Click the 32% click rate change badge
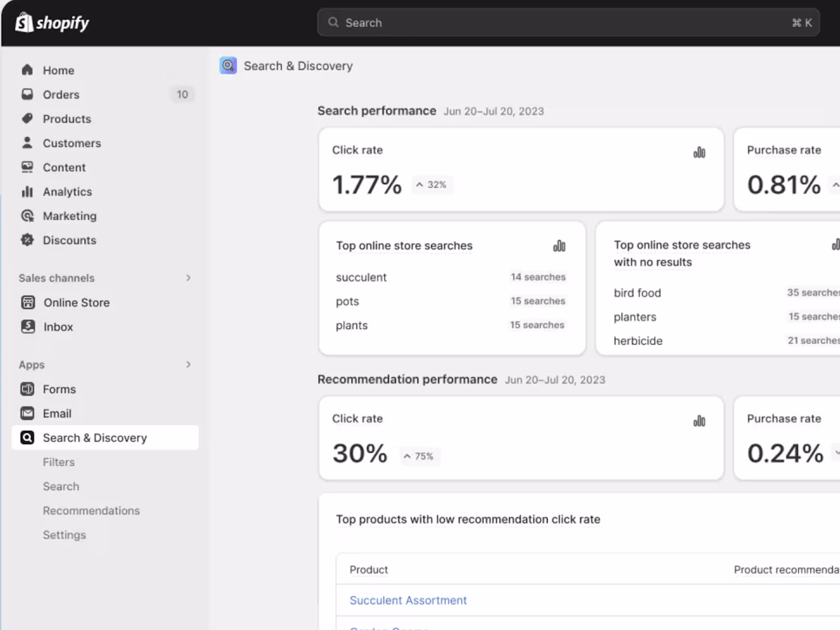 (x=432, y=185)
